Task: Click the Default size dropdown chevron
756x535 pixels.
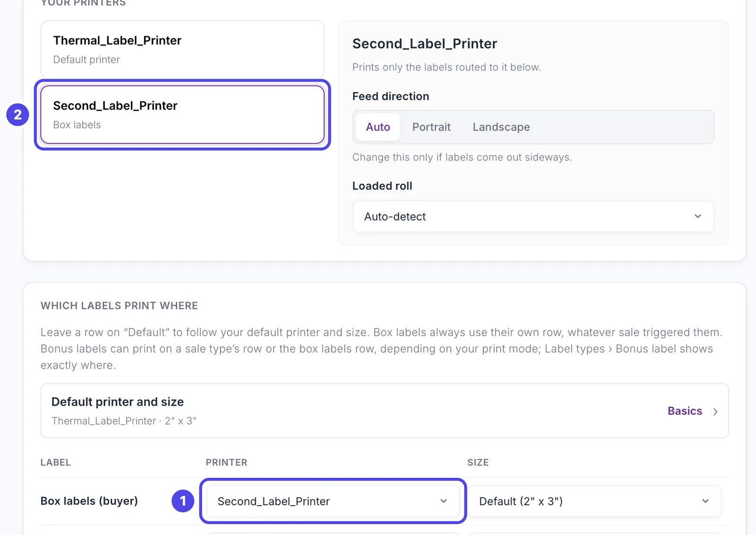Action: (x=705, y=501)
